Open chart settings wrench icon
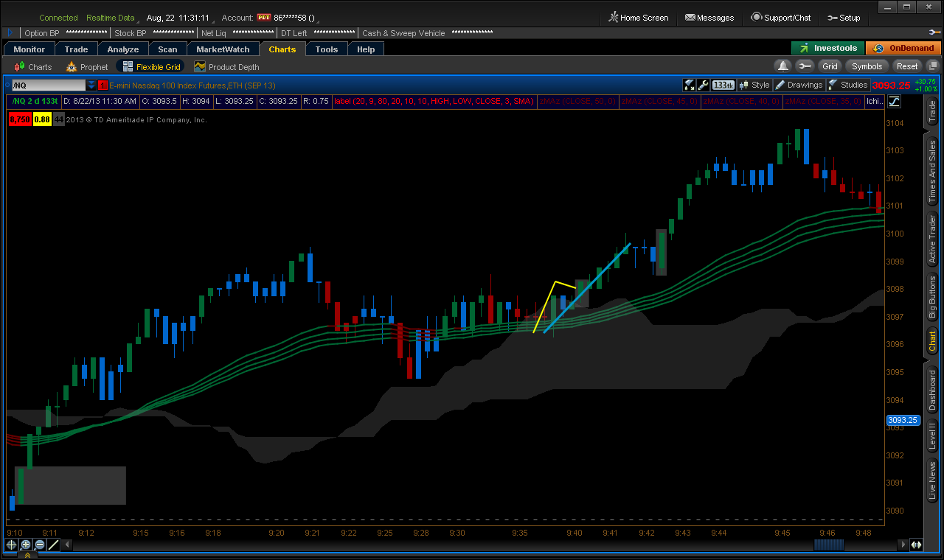Viewport: 944px width, 560px height. pos(703,85)
